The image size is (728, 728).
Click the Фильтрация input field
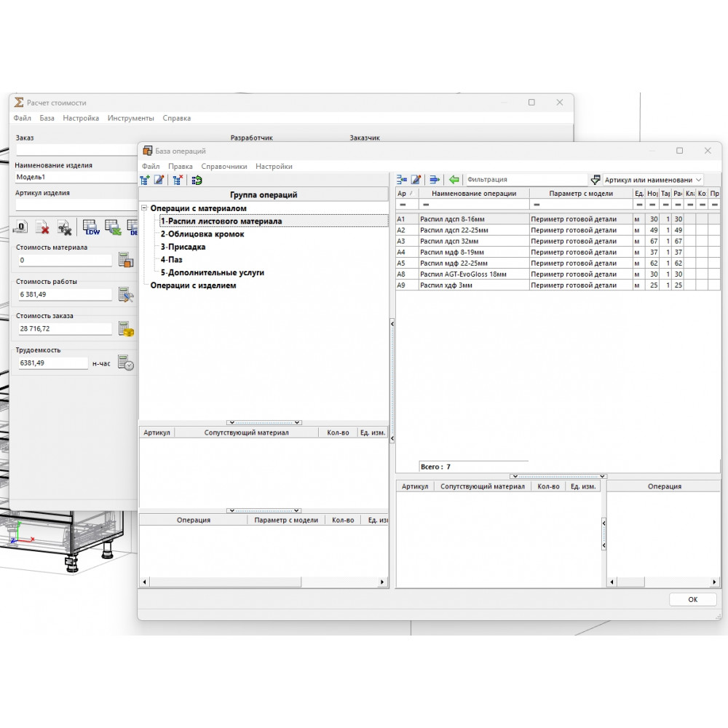pyautogui.click(x=526, y=180)
